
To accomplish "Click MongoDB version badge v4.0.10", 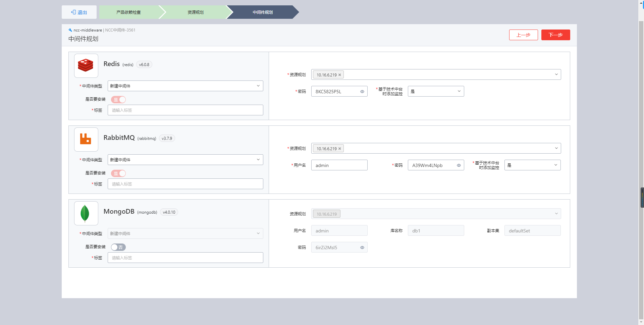I will (x=169, y=212).
